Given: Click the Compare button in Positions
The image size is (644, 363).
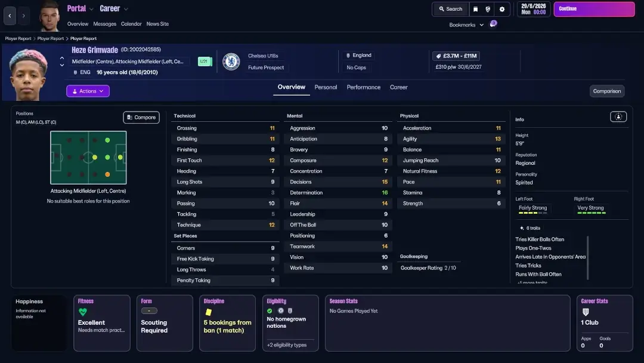Looking at the screenshot, I should tap(141, 118).
